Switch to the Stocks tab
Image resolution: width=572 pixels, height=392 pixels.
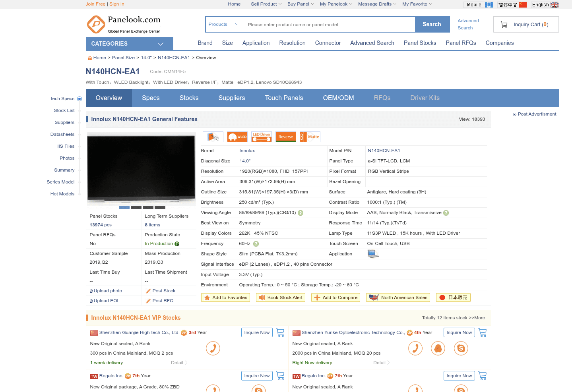[189, 98]
